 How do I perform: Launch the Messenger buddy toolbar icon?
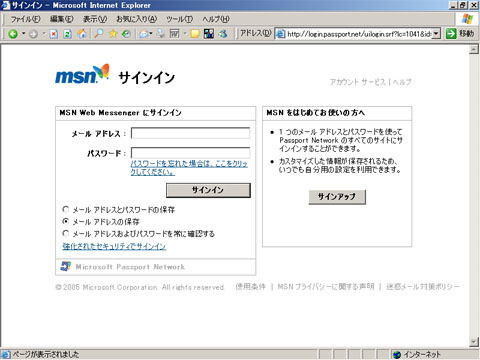point(223,33)
